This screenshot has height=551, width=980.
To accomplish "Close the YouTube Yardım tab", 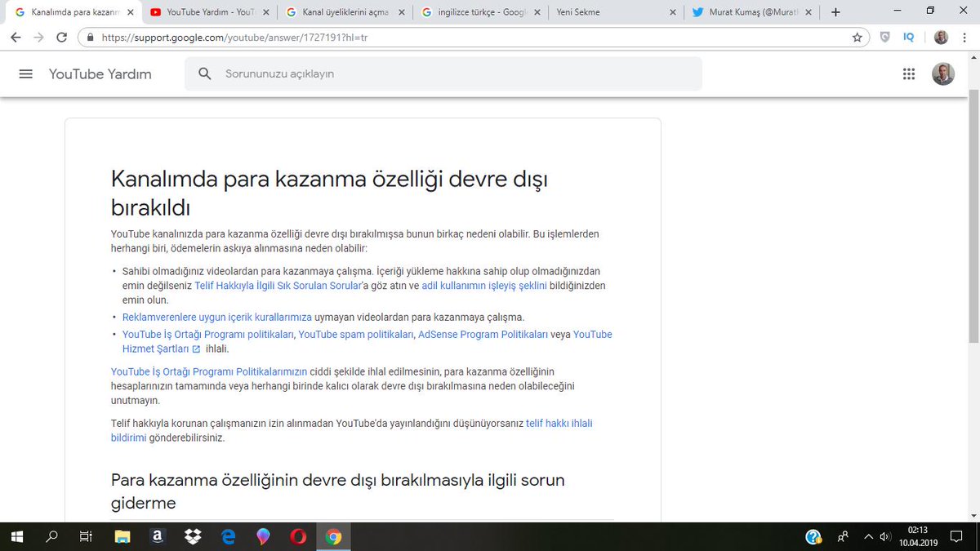I will (x=267, y=12).
